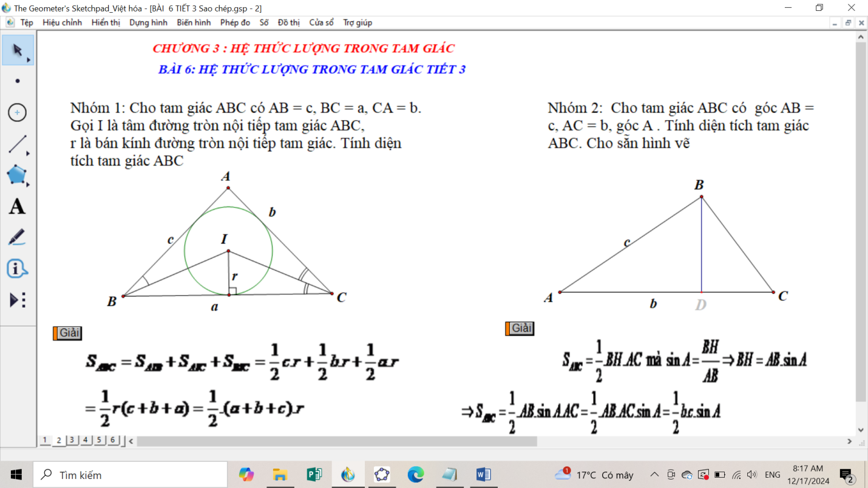Click the vertical scrollbar down arrow
868x488 pixels.
coord(861,430)
